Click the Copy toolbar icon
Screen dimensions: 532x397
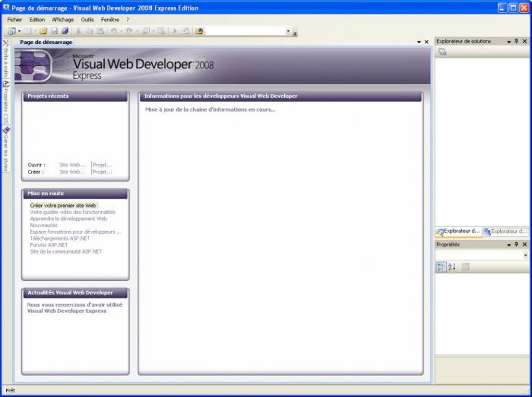point(89,31)
